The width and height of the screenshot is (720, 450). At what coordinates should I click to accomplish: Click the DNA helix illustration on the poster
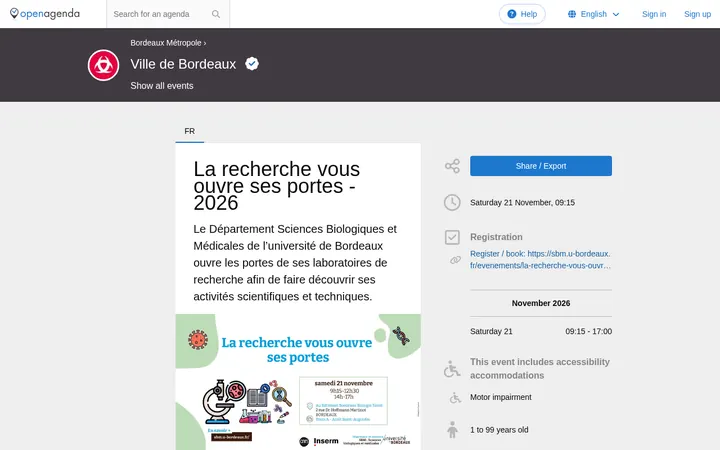[x=401, y=336]
